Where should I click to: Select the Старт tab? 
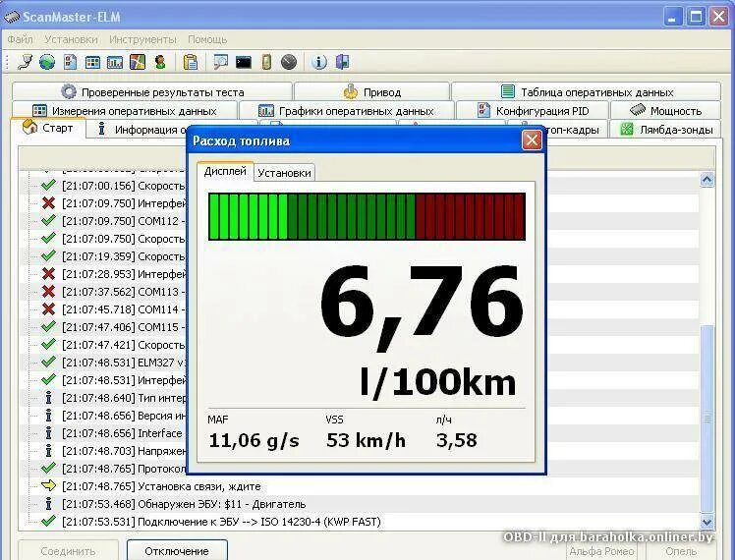click(48, 128)
